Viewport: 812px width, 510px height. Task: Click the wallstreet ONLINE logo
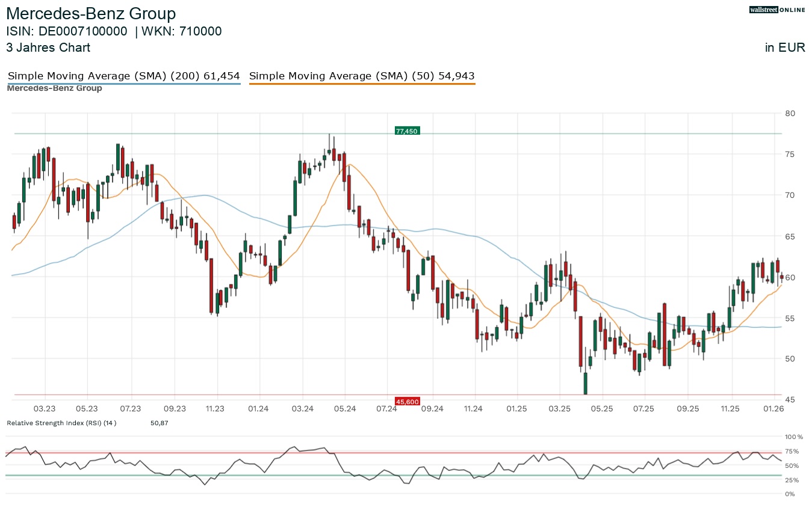[x=777, y=10]
